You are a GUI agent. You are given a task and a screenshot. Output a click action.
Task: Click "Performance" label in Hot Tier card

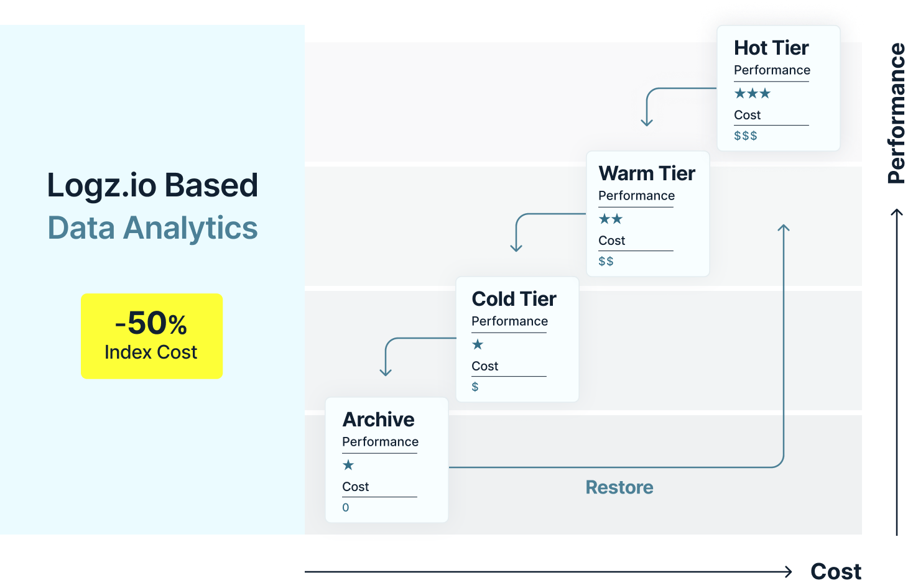pyautogui.click(x=772, y=70)
